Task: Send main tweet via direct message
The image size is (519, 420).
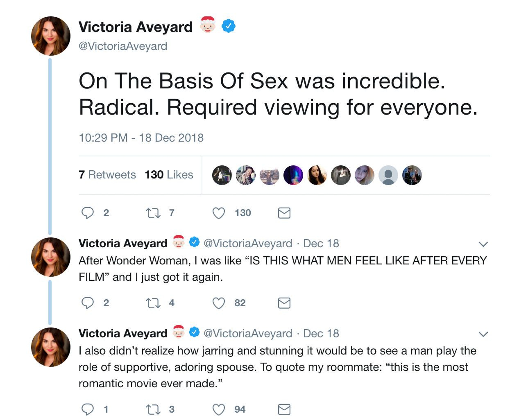Action: tap(284, 213)
